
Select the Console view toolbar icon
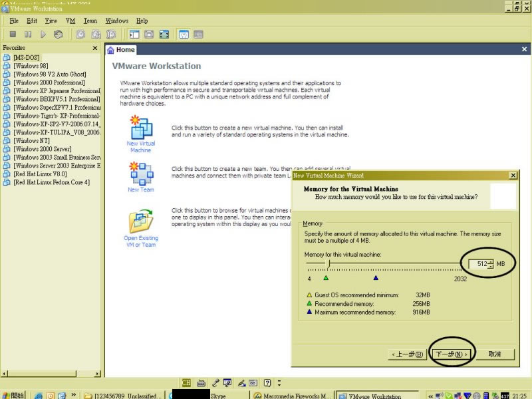pyautogui.click(x=198, y=35)
